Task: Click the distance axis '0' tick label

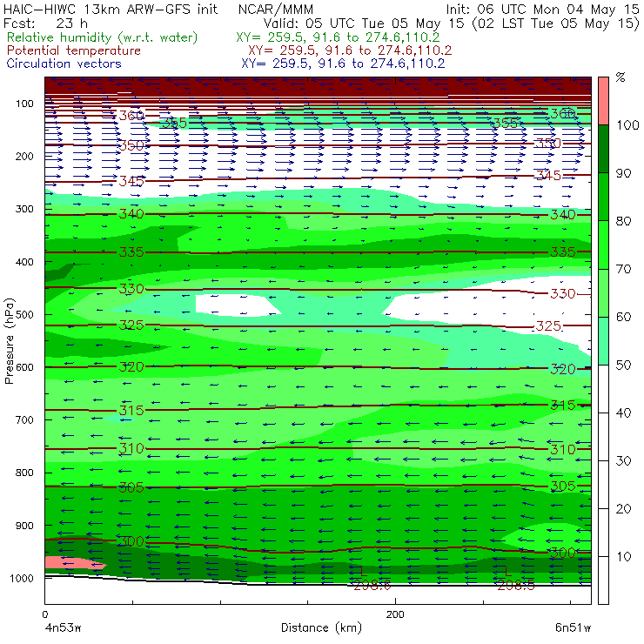Action: (44, 614)
